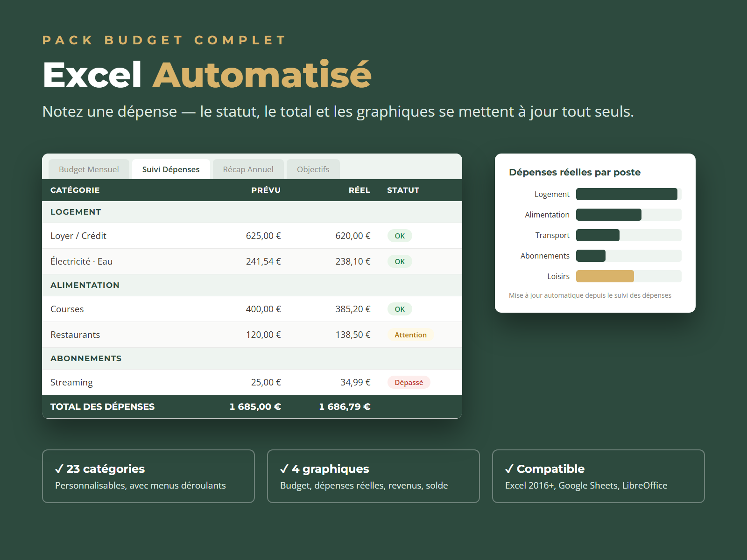
Task: Click the RÉEL column header
Action: coord(359,190)
